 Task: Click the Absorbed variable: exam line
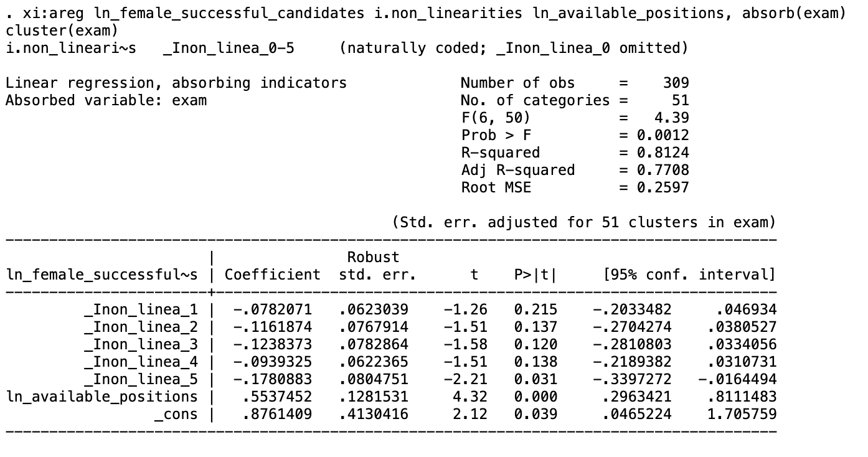[106, 100]
